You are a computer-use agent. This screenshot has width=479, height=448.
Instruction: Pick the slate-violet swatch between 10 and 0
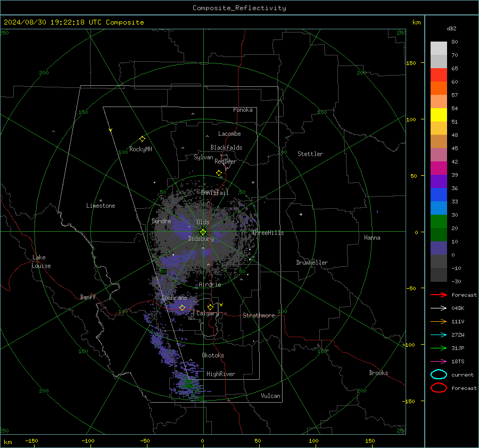(439, 248)
